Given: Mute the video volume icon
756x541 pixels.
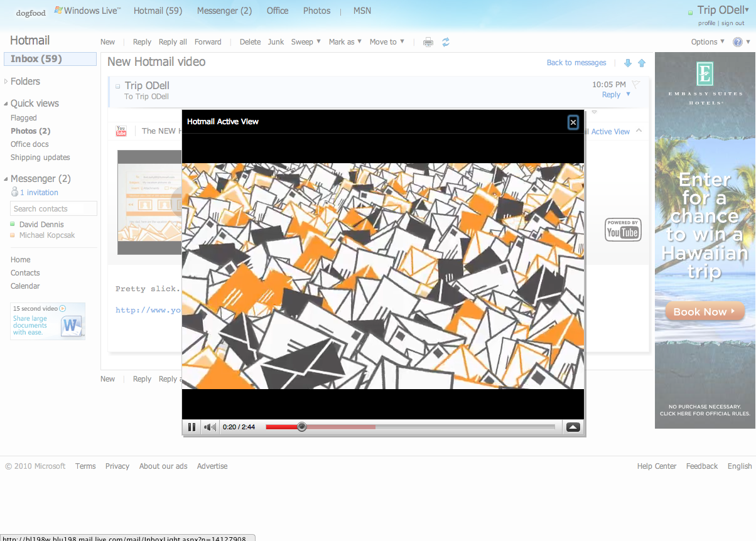Looking at the screenshot, I should pyautogui.click(x=210, y=427).
